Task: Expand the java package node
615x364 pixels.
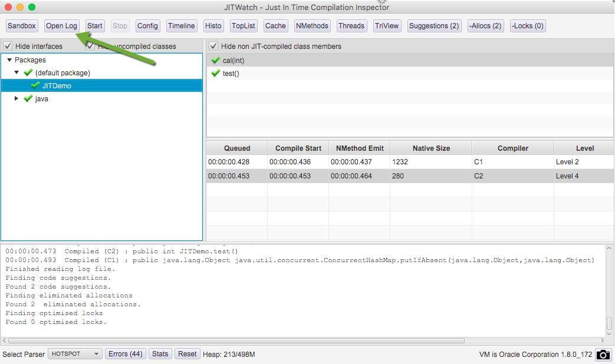Action: click(17, 98)
